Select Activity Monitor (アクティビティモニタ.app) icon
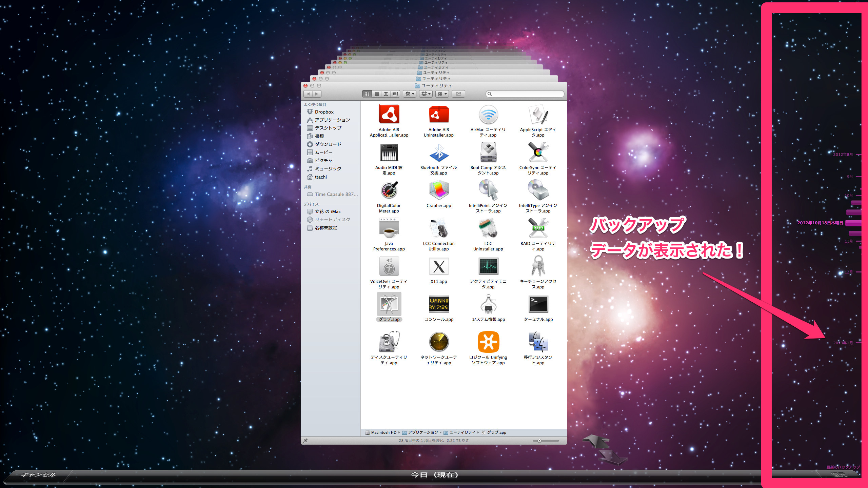 coord(488,266)
